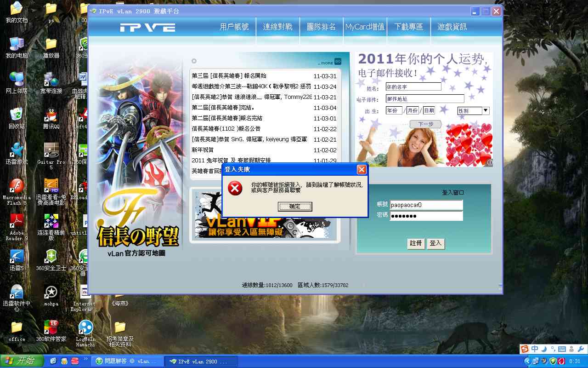Click the 註冊 register button
The width and height of the screenshot is (588, 368).
point(416,243)
